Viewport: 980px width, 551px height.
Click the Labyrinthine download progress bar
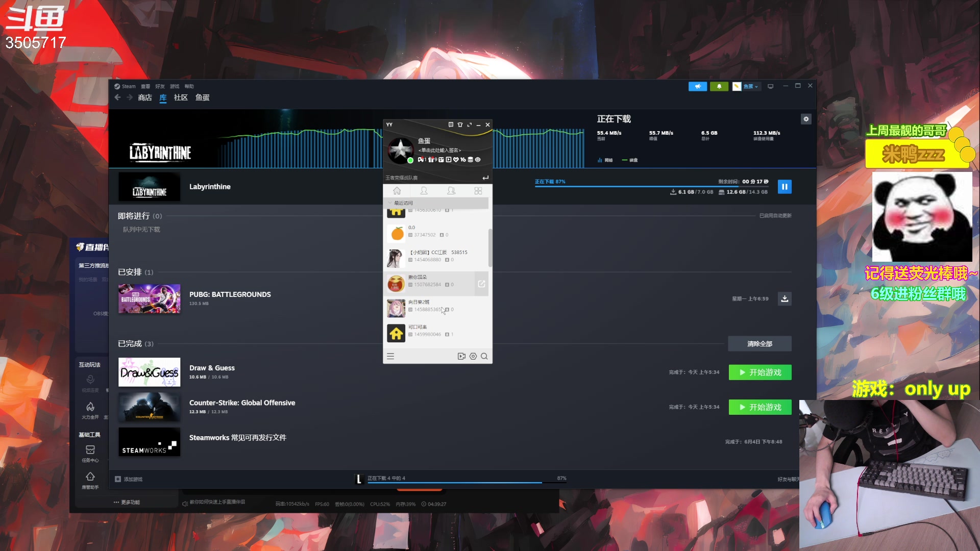click(x=652, y=187)
